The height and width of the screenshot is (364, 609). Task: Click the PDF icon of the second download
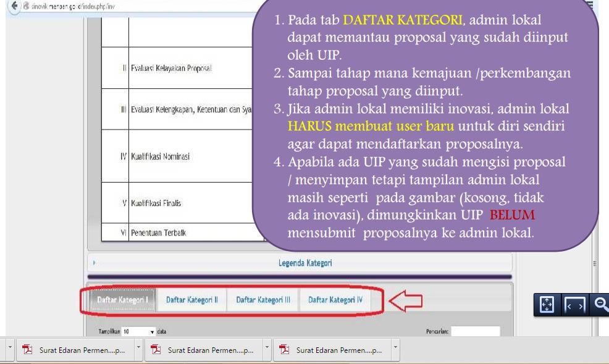(156, 350)
